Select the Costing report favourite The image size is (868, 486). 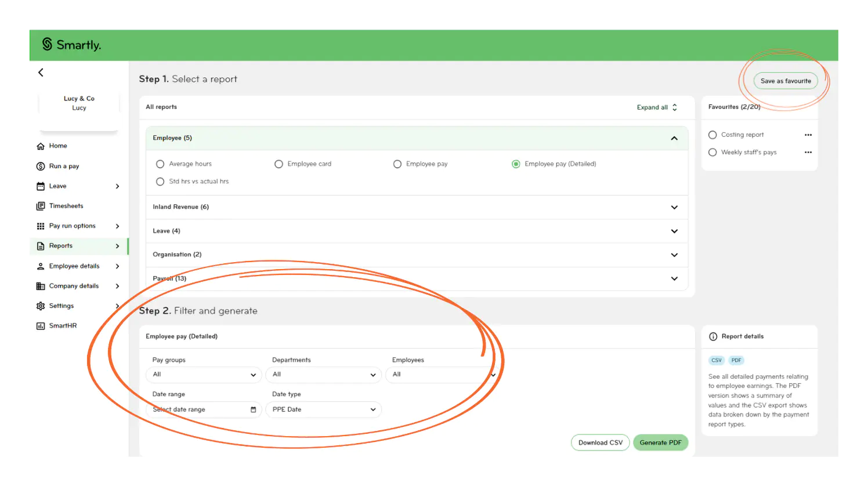coord(713,134)
